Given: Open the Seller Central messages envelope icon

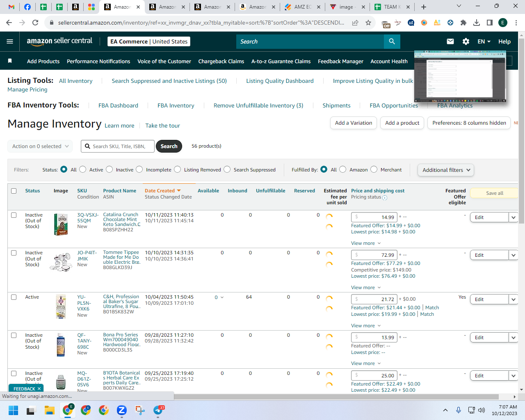Looking at the screenshot, I should 450,41.
